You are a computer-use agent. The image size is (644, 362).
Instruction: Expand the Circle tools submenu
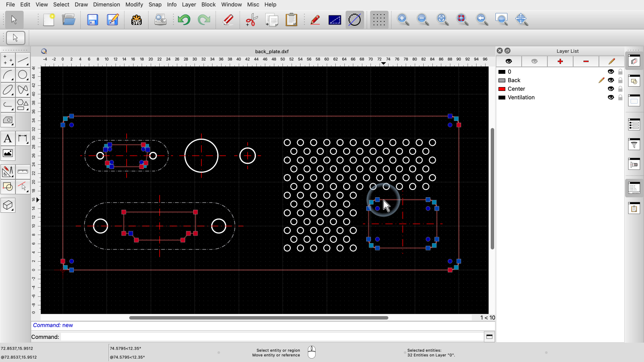click(23, 75)
